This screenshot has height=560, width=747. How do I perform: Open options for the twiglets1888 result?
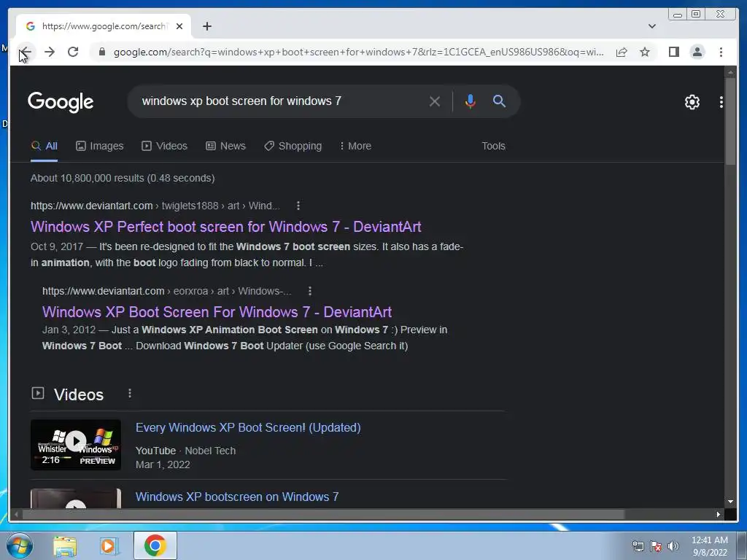pos(298,206)
